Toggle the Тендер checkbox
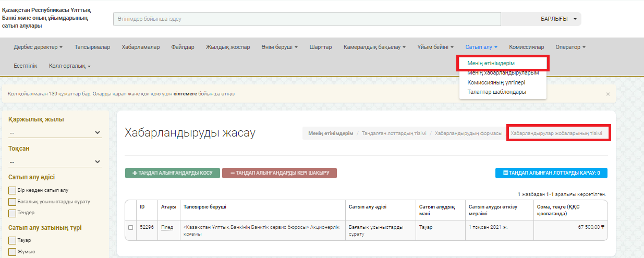This screenshot has height=258, width=644. pos(13,213)
